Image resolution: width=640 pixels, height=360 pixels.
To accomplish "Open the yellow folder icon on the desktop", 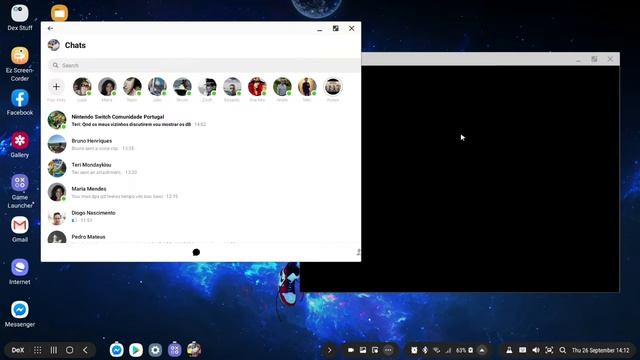I will (x=60, y=13).
